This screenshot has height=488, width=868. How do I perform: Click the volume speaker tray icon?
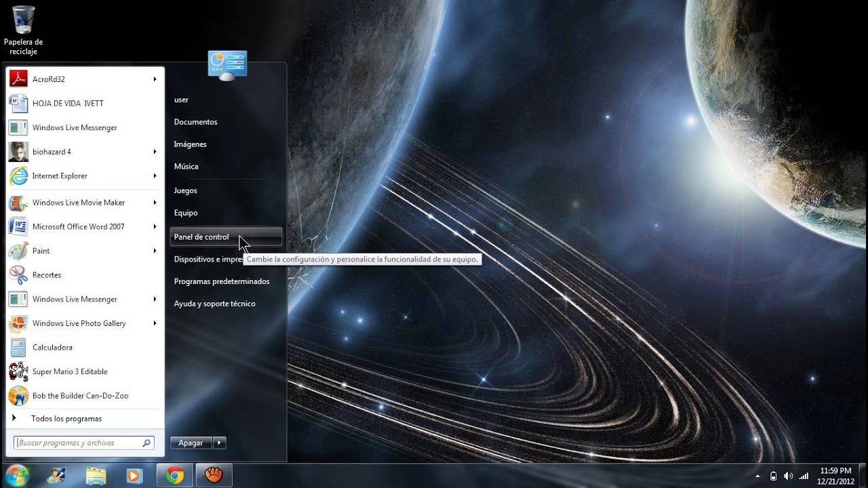click(788, 476)
